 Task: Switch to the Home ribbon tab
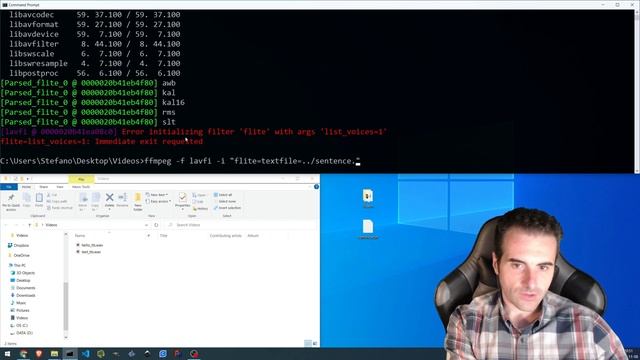pos(27,187)
